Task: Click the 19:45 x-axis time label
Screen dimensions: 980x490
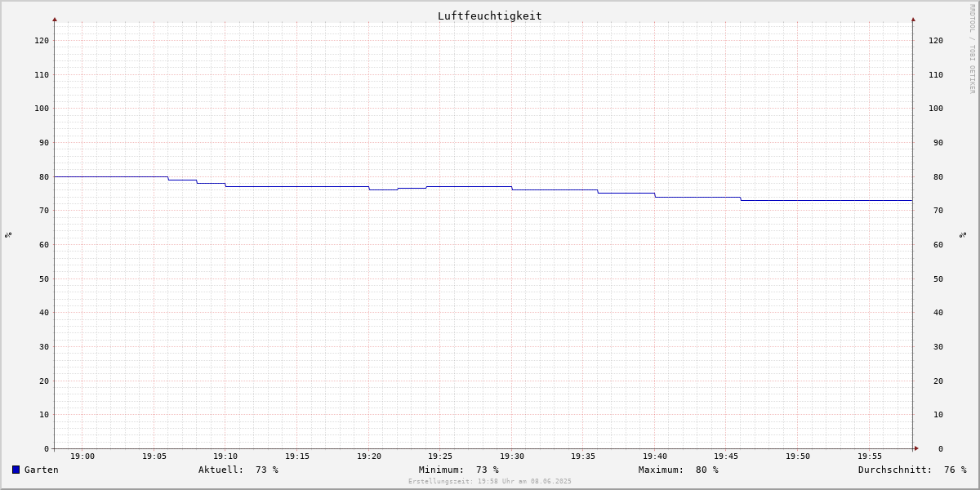Action: click(726, 457)
